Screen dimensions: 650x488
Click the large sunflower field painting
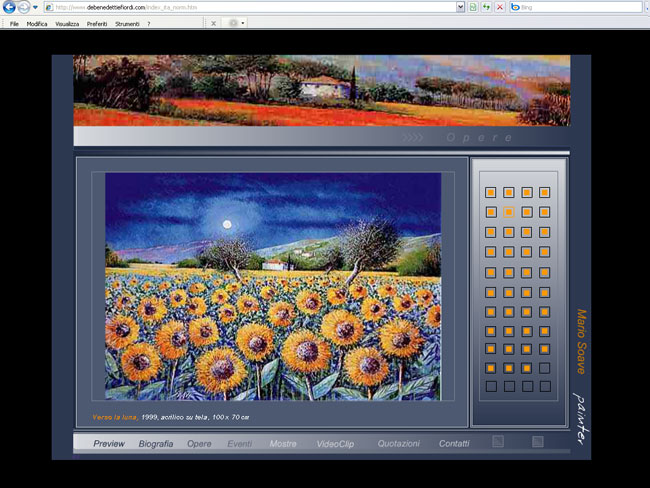pyautogui.click(x=273, y=286)
